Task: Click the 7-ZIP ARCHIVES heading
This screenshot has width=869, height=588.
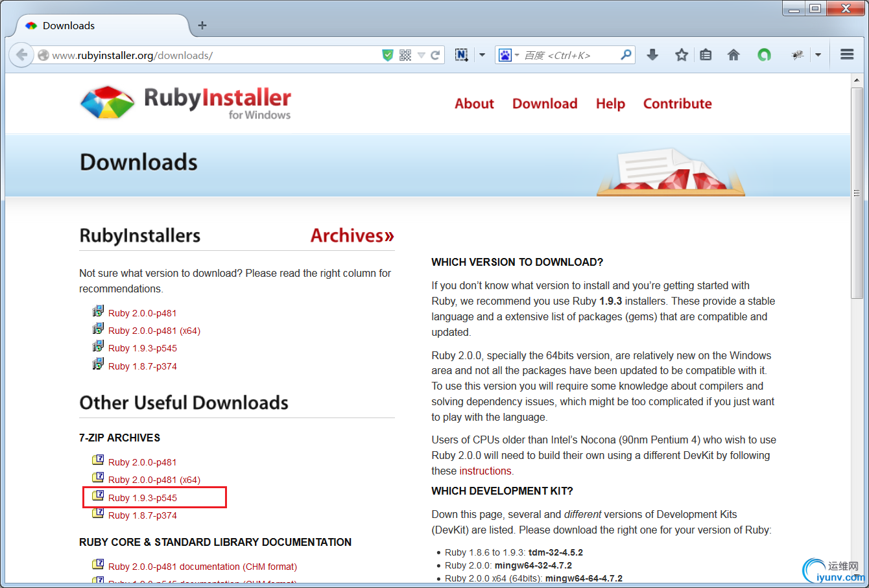Action: [x=119, y=438]
